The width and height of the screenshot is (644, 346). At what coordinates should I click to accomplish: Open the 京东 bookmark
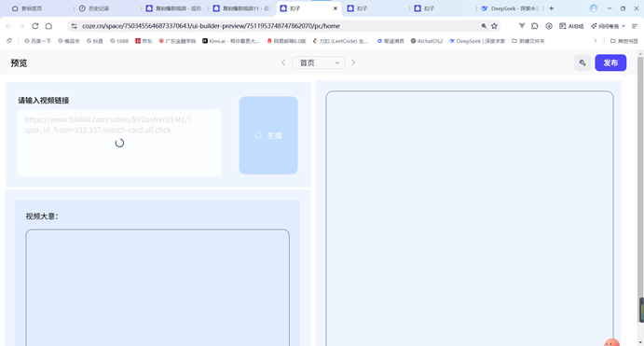(x=144, y=41)
